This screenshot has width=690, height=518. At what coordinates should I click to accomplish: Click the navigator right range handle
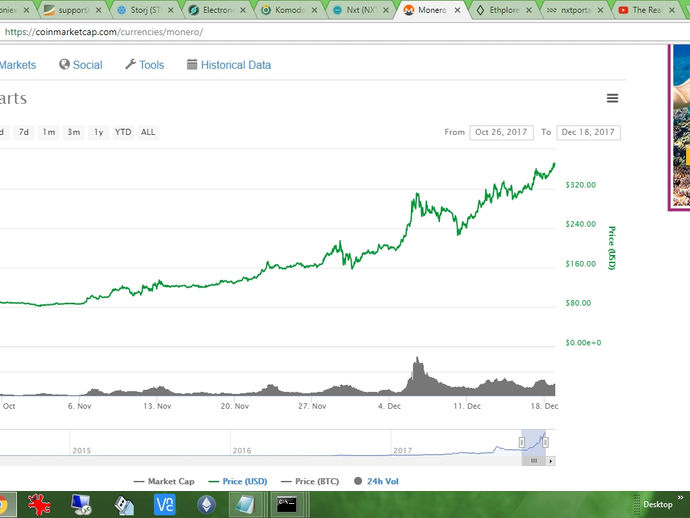(x=545, y=442)
